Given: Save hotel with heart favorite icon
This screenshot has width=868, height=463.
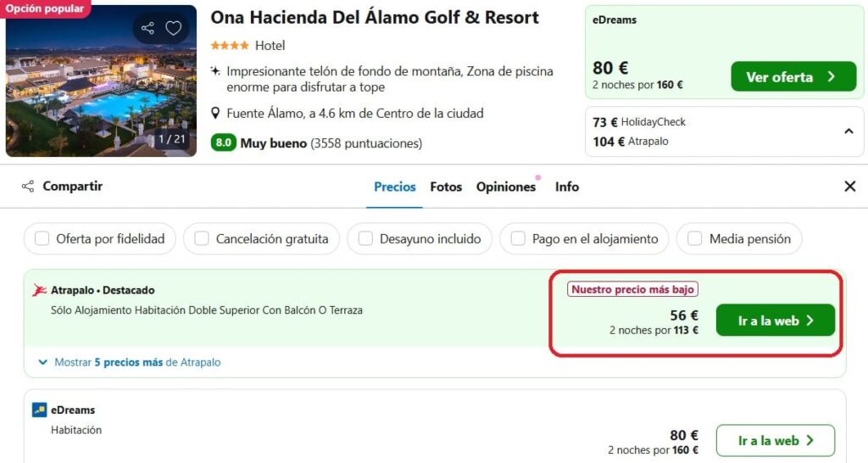Looking at the screenshot, I should 173,28.
